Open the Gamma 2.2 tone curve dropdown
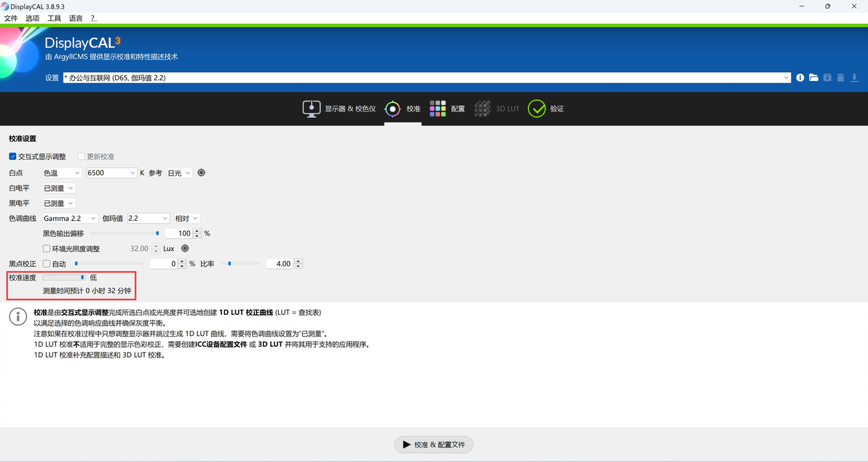This screenshot has height=462, width=868. point(70,219)
